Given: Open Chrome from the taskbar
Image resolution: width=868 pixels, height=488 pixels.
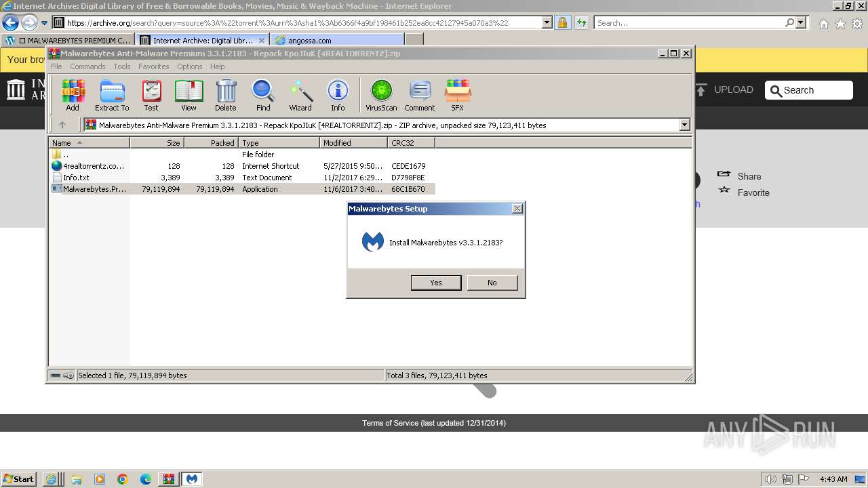Looking at the screenshot, I should tap(122, 479).
